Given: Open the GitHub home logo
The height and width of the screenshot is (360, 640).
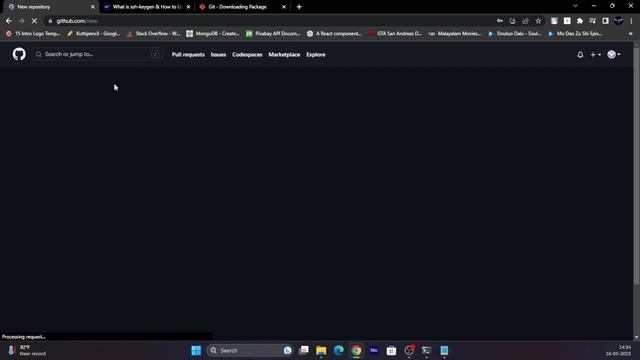Looking at the screenshot, I should (x=19, y=54).
